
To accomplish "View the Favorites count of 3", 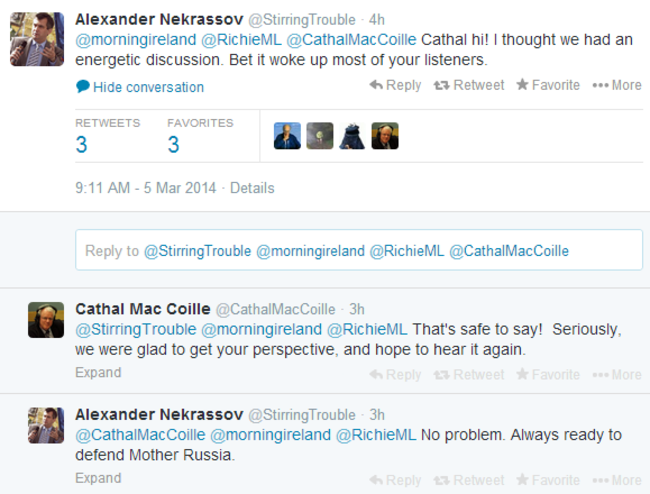I will coord(173,144).
